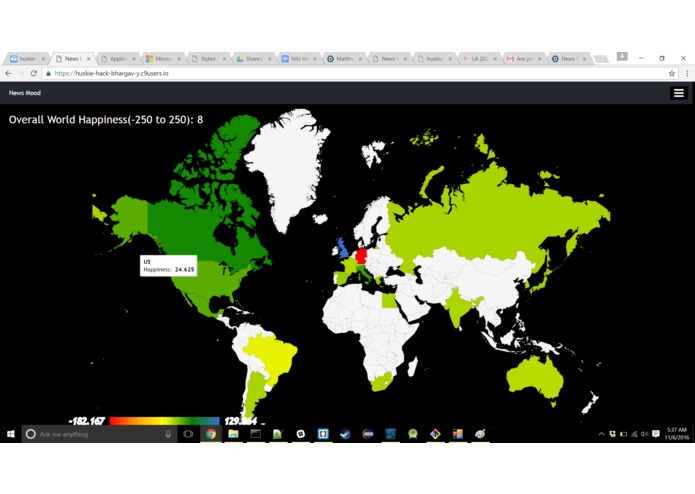Viewport: 695px width, 494px height.
Task: Click the battery tray icon
Action: (x=623, y=434)
